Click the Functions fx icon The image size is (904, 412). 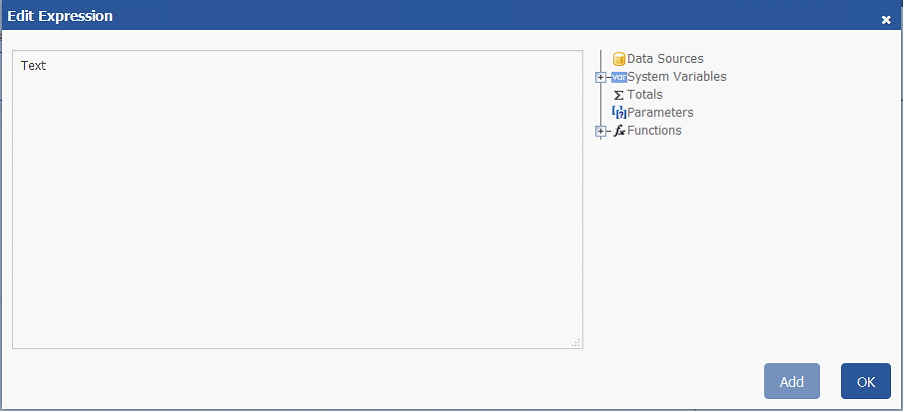pyautogui.click(x=619, y=131)
